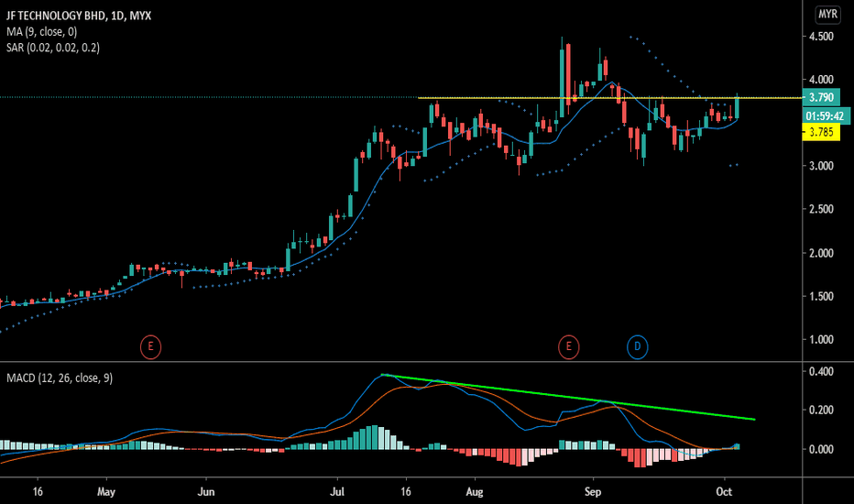Viewport: 854px width, 504px height.
Task: Click the Oct label on time axis
Action: tap(724, 491)
